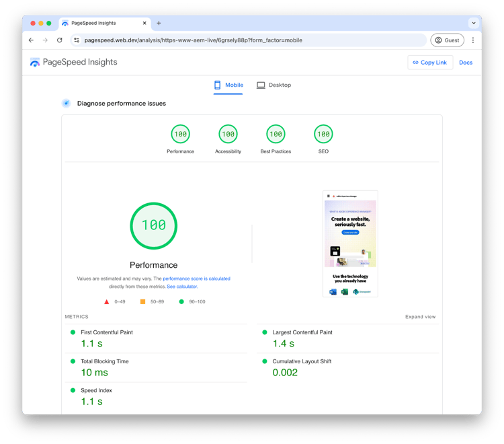Open the See calculator link
The height and width of the screenshot is (444, 504).
[181, 287]
